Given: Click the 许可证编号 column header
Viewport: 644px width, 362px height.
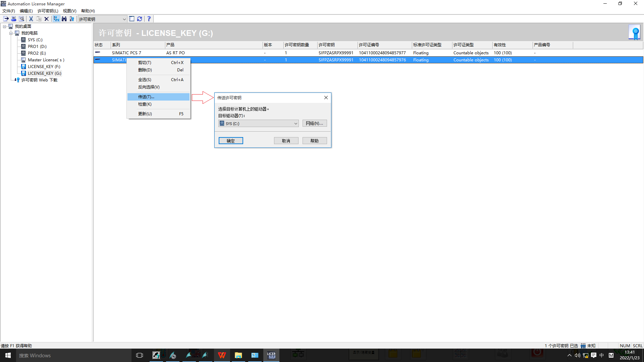Looking at the screenshot, I should pos(369,45).
